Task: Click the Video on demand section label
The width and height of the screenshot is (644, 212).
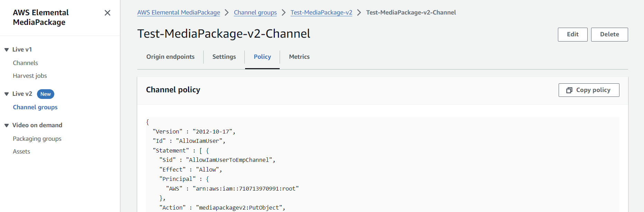Action: click(x=37, y=125)
